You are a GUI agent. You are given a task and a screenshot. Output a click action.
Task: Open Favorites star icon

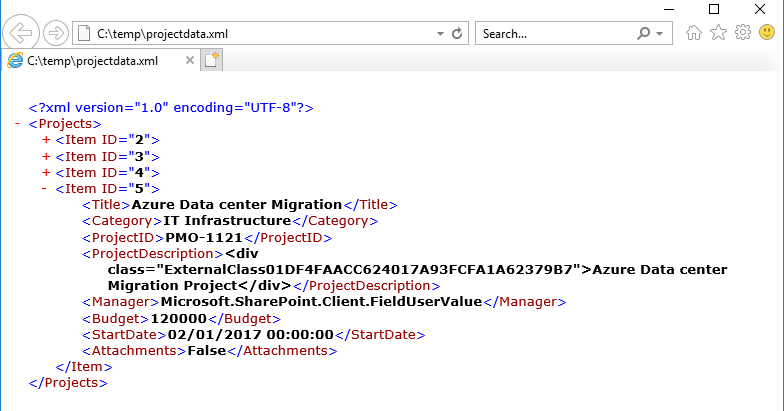click(718, 33)
